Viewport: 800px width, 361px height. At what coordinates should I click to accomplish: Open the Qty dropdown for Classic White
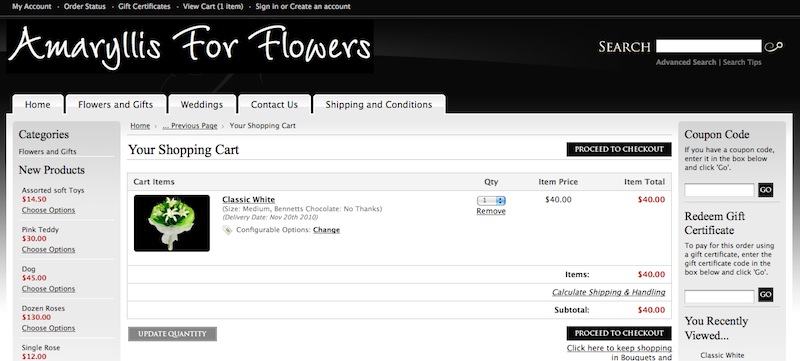click(491, 200)
